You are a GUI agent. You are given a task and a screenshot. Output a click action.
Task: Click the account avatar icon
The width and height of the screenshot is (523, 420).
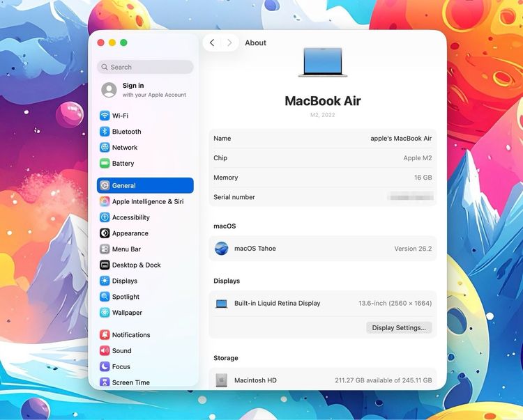click(109, 90)
